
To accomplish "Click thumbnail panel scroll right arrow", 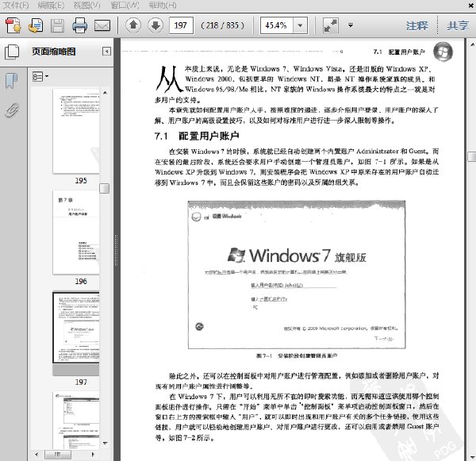I will [x=93, y=455].
